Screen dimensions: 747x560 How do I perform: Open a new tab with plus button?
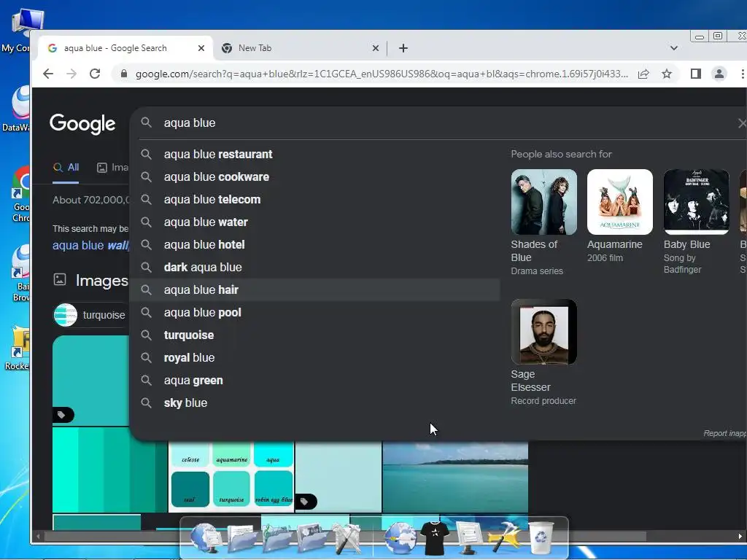pyautogui.click(x=403, y=48)
